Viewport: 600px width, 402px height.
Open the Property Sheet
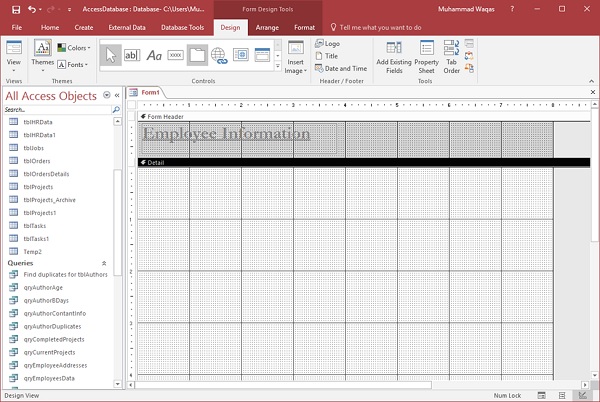[427, 57]
